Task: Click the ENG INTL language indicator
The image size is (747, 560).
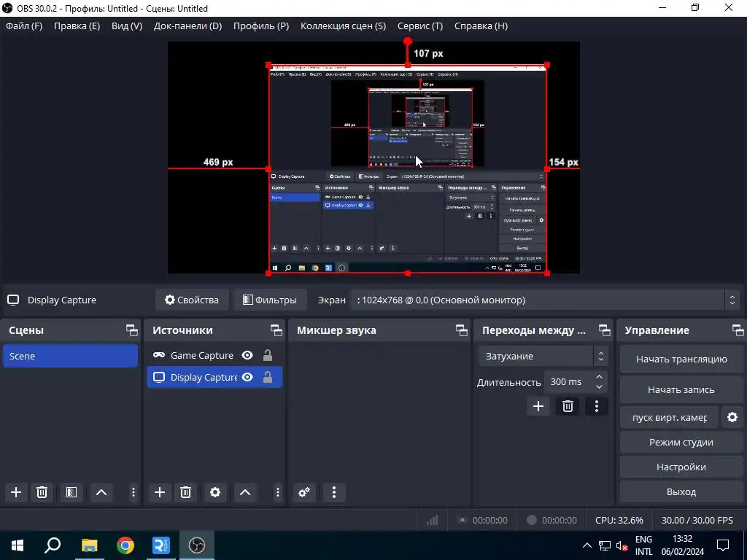Action: click(x=643, y=545)
